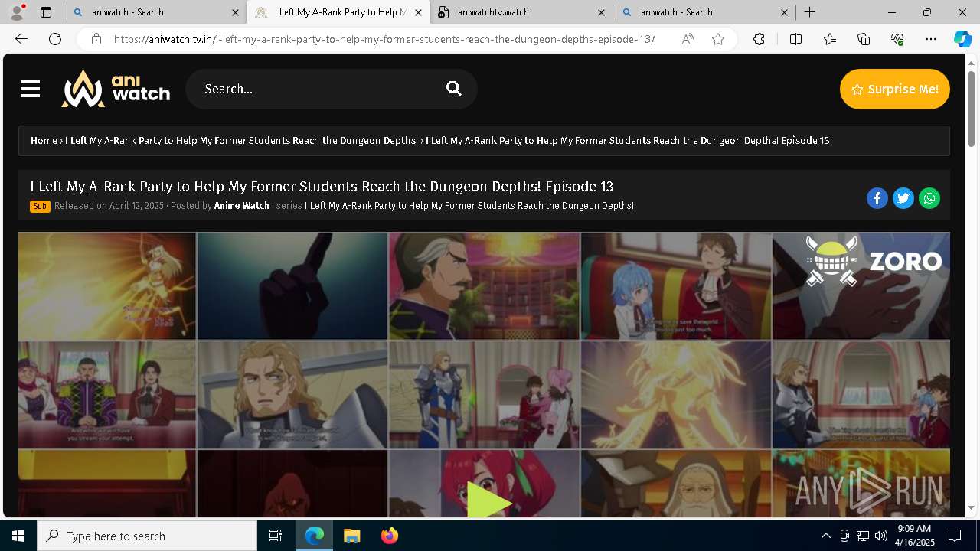This screenshot has height=551, width=980.
Task: Close the active I Left My A-Rank tab
Action: click(x=418, y=12)
